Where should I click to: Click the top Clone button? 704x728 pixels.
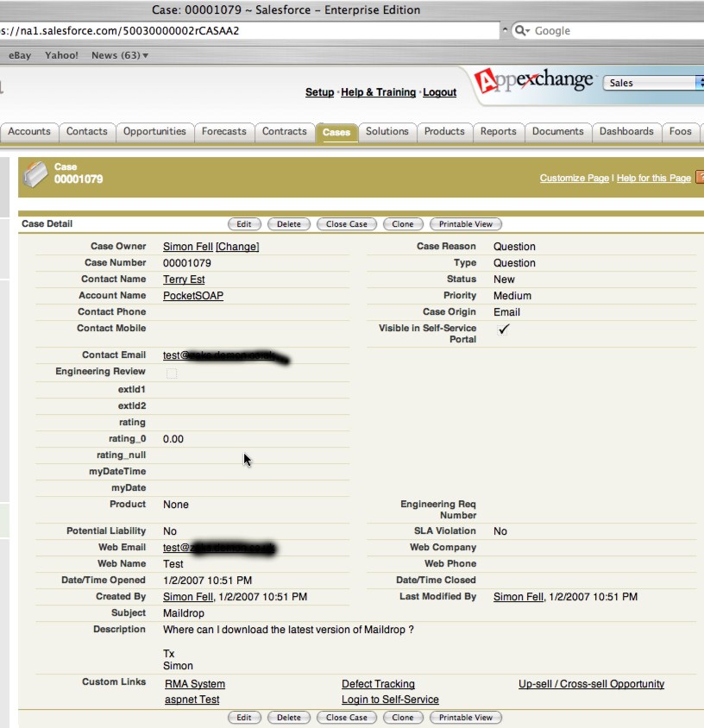pos(403,223)
